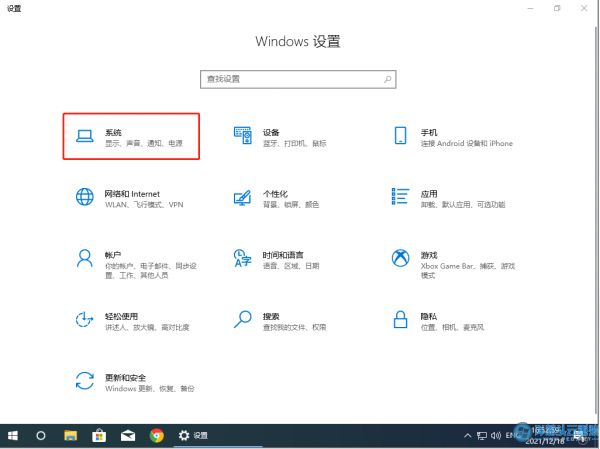Open the 游戏 Xbox icon
The height and width of the screenshot is (449, 600).
400,258
